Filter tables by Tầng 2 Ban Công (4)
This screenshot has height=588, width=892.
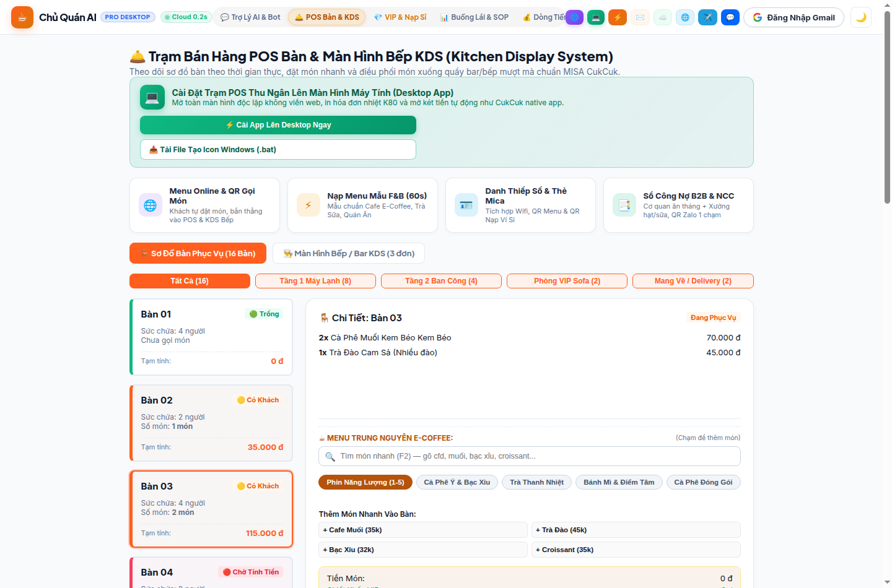click(x=441, y=281)
